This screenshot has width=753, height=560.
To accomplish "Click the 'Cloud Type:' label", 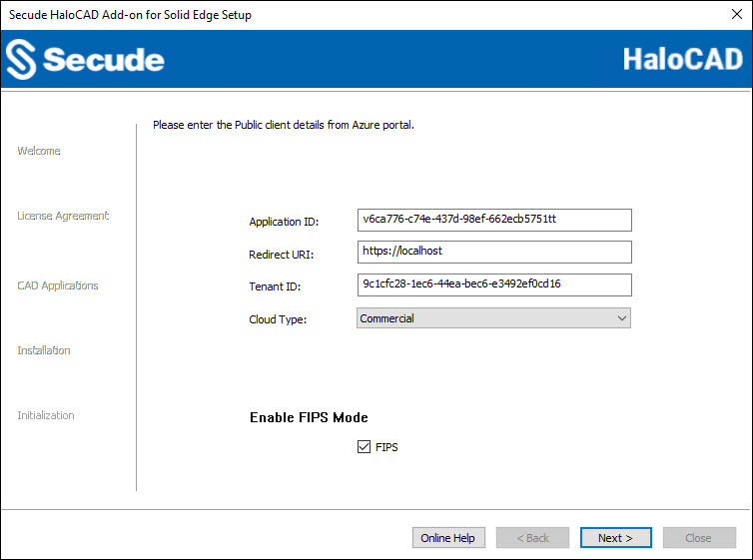I will [278, 319].
